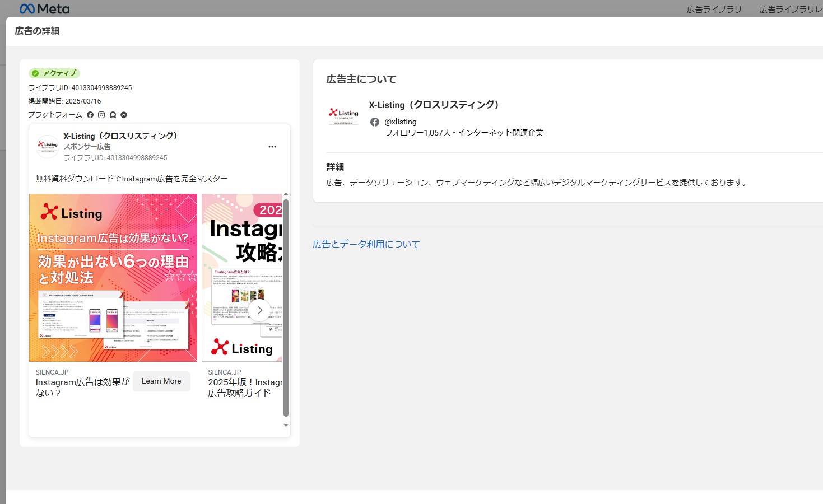Click the carousel vertical scrollbar
Screen dimensions: 823x504
pyautogui.click(x=286, y=308)
